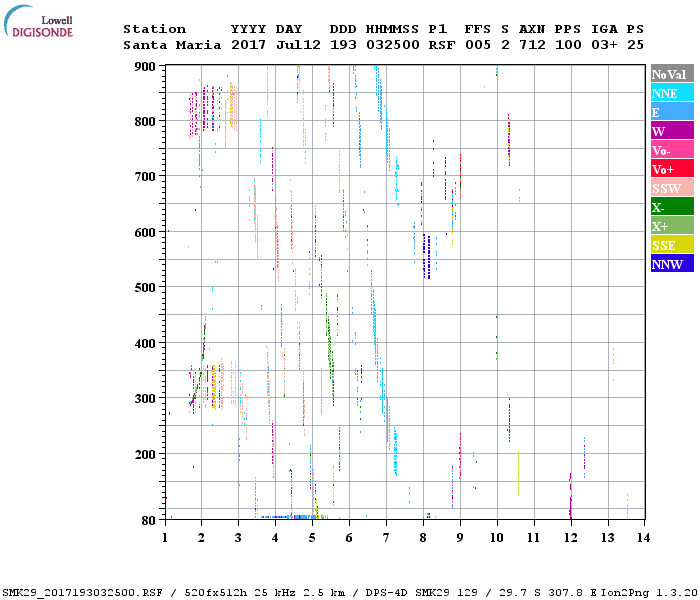Click the 800 label on height axis
Image resolution: width=700 pixels, height=600 pixels.
click(x=145, y=121)
